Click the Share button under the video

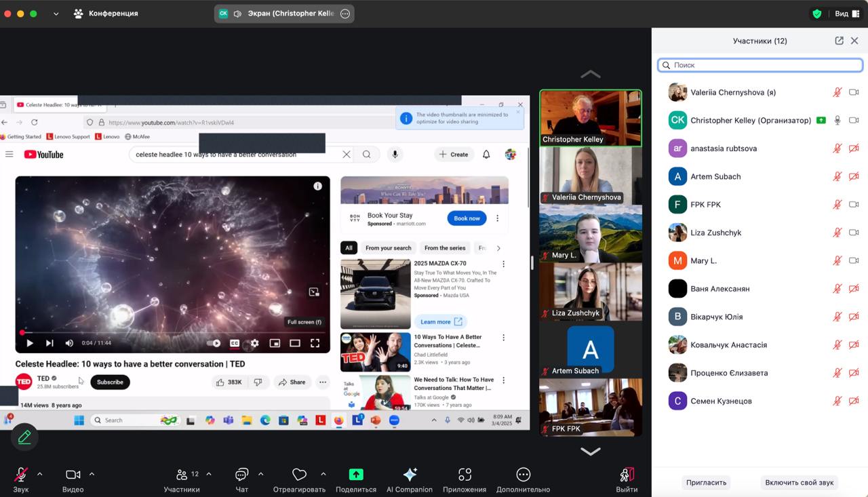(x=292, y=382)
